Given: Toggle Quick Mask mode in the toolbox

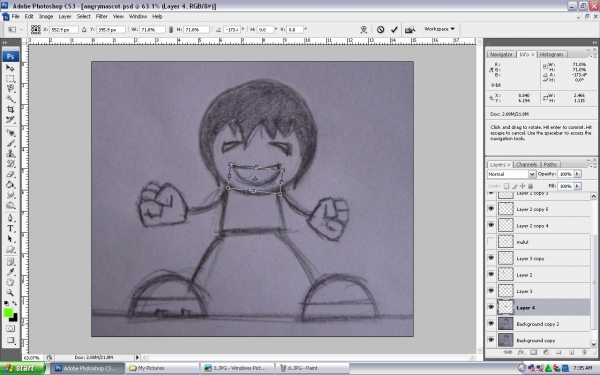Looking at the screenshot, I should (10, 329).
